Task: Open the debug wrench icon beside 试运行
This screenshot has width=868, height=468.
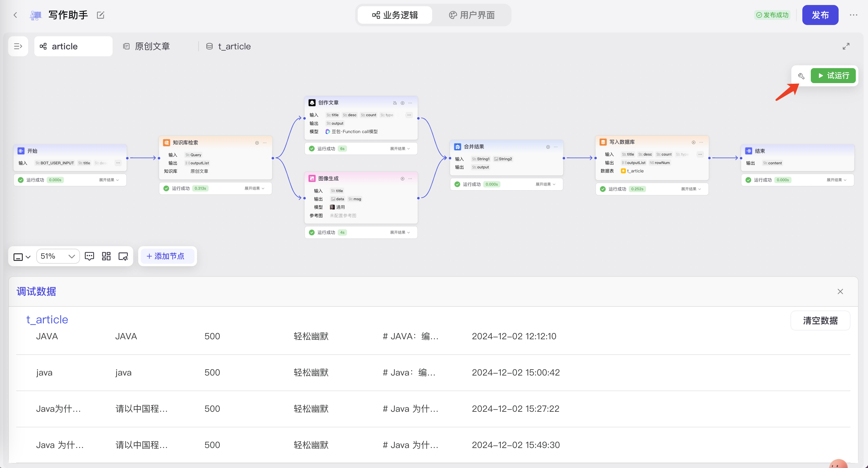Action: [x=801, y=76]
